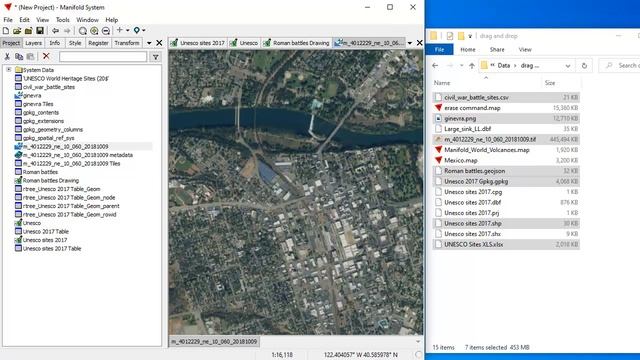Screen dimensions: 640x360
Task: Sort files by the Name column header
Action: pos(442,83)
